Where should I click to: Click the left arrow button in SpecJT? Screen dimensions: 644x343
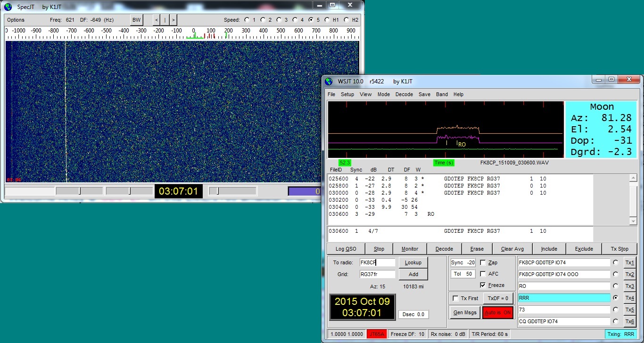click(x=157, y=20)
